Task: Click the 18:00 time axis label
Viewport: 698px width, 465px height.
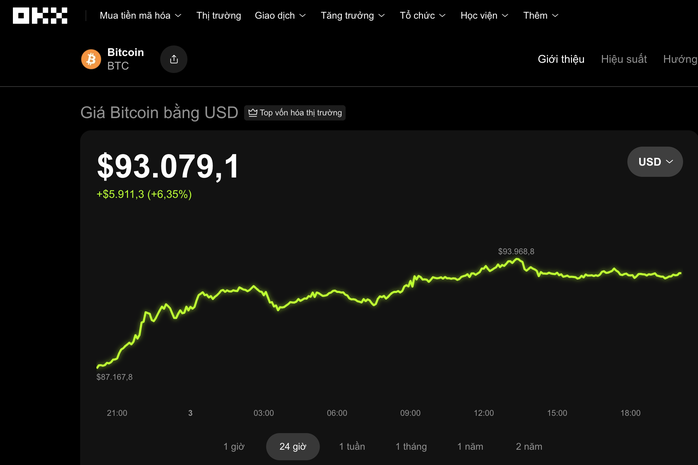Action: 630,413
